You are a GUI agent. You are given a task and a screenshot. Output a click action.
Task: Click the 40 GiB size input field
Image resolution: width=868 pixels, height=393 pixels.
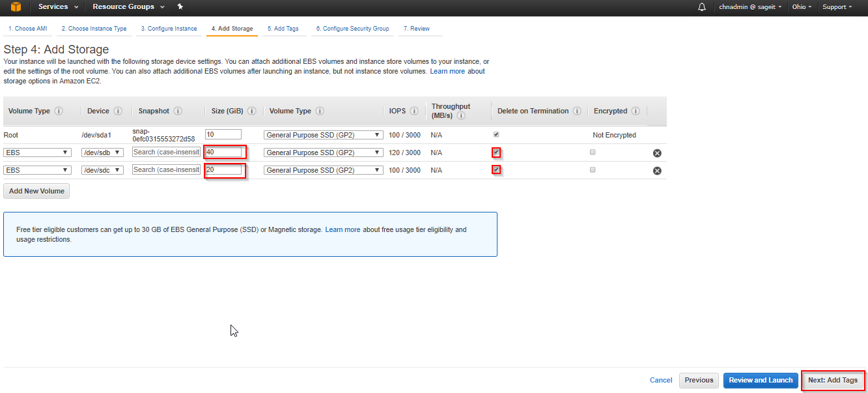coord(223,153)
